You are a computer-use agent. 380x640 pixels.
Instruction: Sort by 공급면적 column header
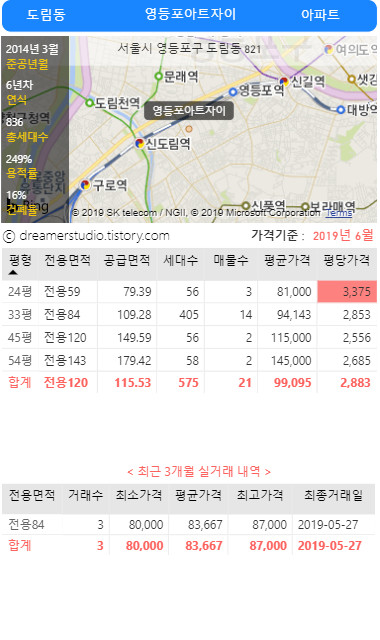click(127, 260)
